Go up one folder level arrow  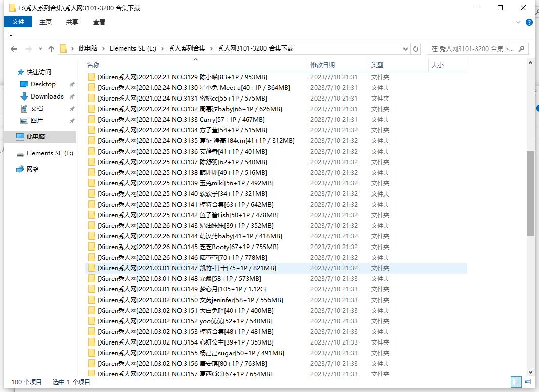pyautogui.click(x=51, y=49)
